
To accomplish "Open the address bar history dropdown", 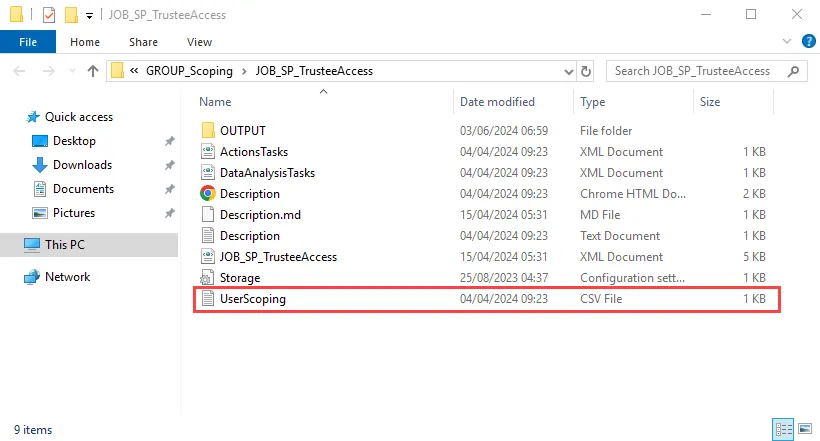I will (x=568, y=71).
